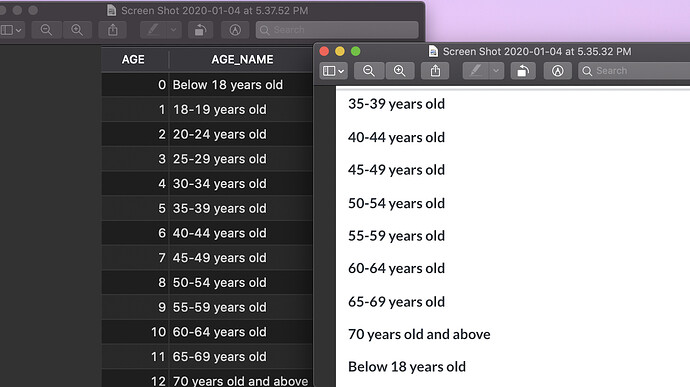Click the Search field in front window

click(x=634, y=71)
